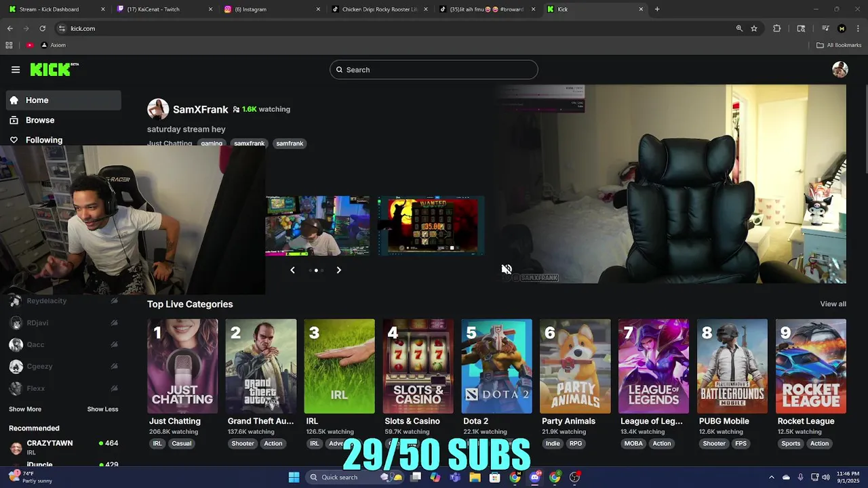Open SamXFrank's channel avatar
Screen dimensions: 868x488
point(158,109)
